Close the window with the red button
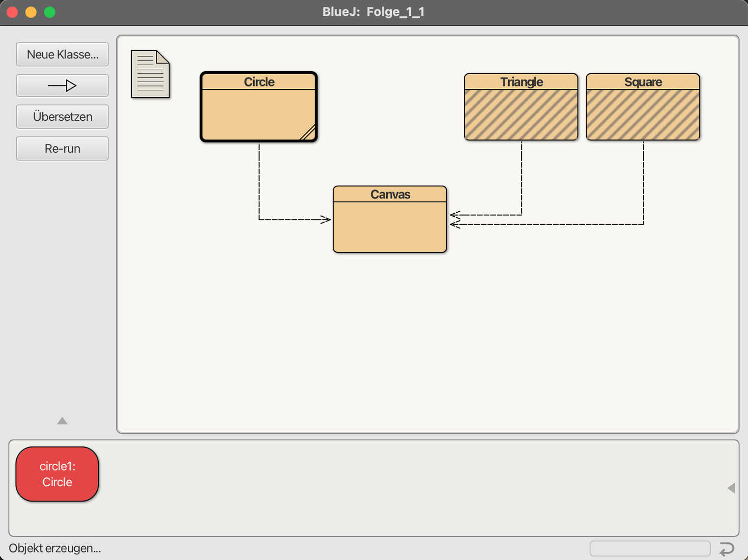748x560 pixels. click(x=12, y=12)
